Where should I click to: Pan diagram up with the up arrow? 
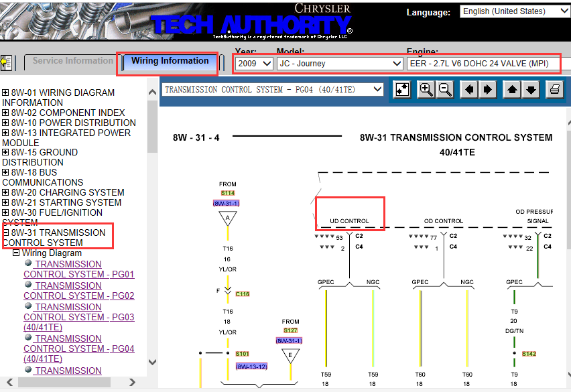[x=512, y=90]
